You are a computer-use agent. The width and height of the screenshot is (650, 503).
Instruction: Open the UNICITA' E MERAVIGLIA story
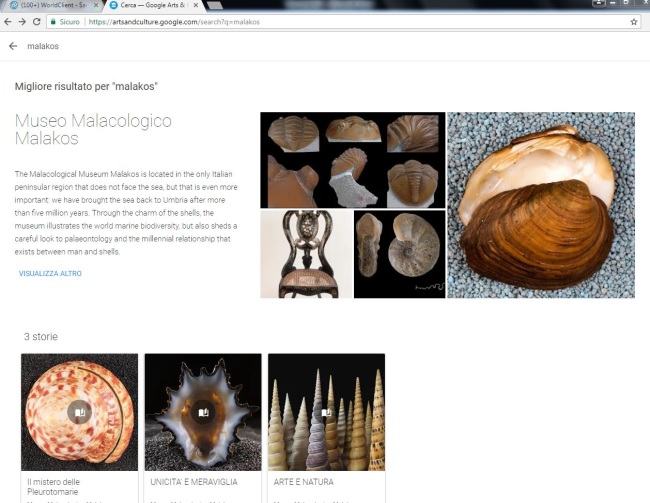(x=203, y=428)
